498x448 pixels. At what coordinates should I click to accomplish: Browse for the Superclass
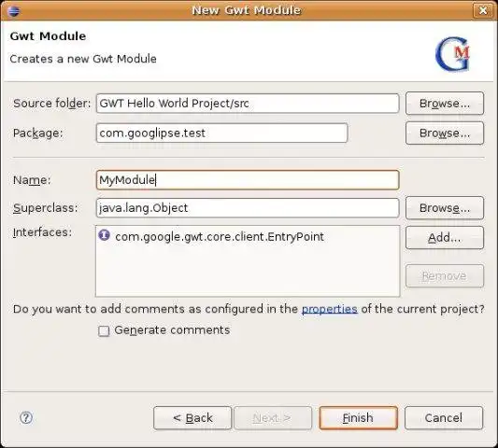445,208
